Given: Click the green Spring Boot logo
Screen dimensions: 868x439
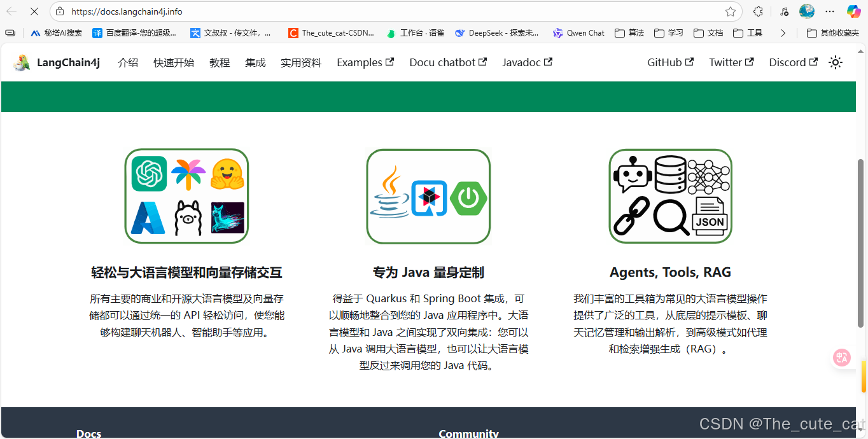Looking at the screenshot, I should 469,198.
